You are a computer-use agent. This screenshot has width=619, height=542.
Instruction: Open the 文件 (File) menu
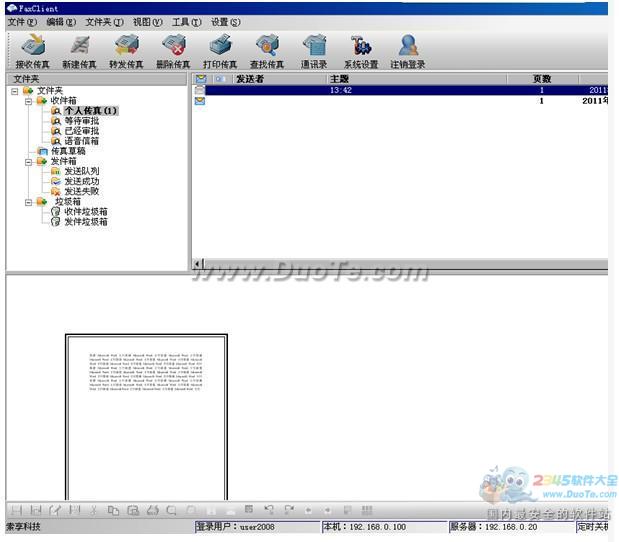point(22,22)
